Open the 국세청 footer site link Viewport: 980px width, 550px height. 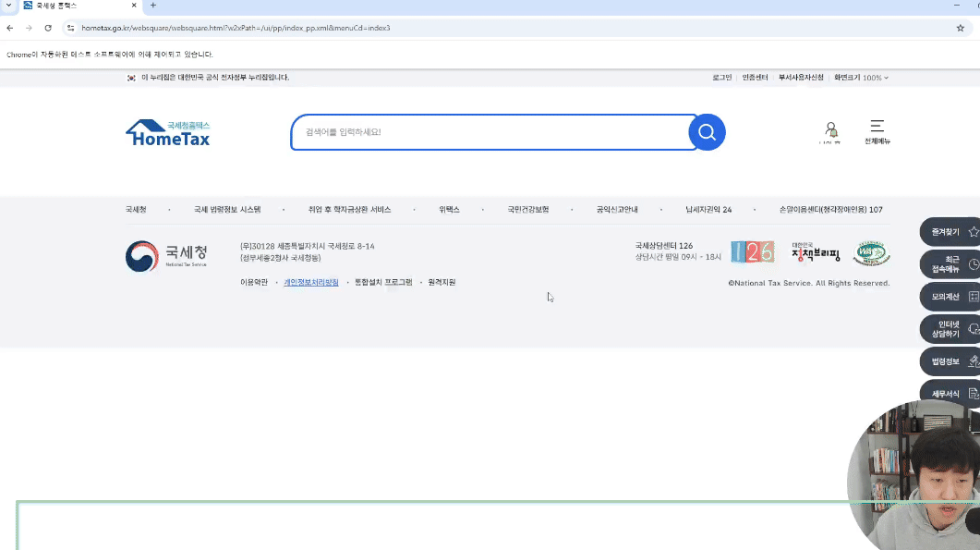[136, 210]
